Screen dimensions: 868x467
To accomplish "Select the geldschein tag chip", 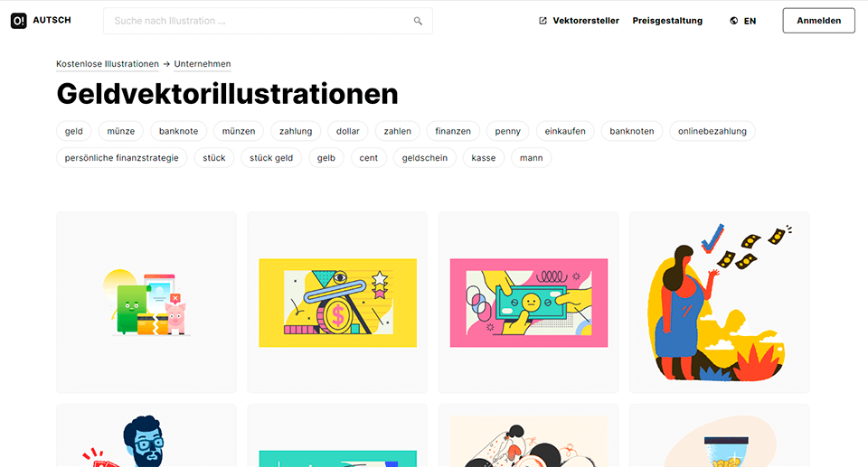I will [x=425, y=158].
